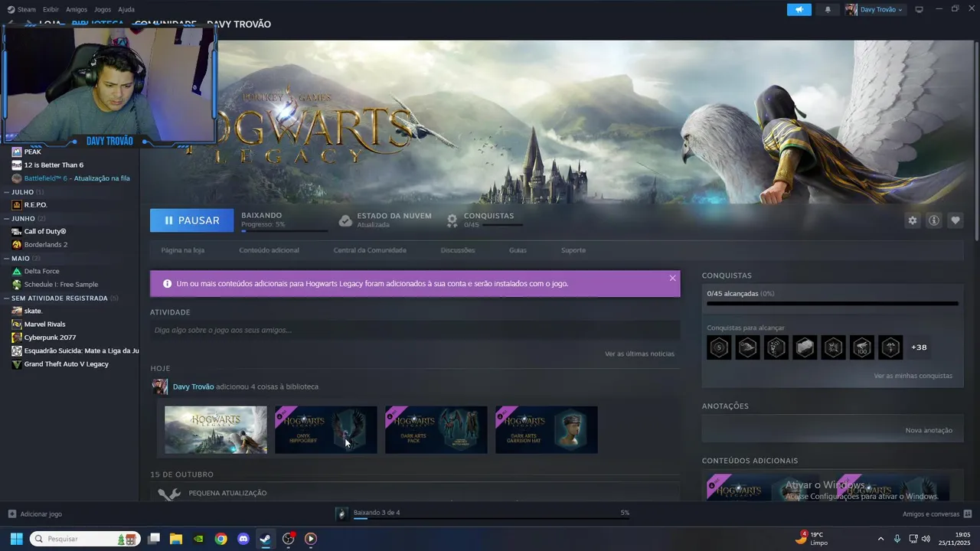The image size is (980, 551).
Task: Open Ver as minhas conquistas link
Action: click(913, 376)
